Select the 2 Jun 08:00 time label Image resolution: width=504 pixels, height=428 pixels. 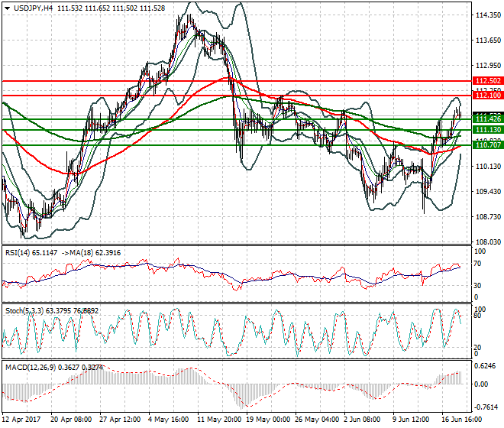[x=362, y=420]
